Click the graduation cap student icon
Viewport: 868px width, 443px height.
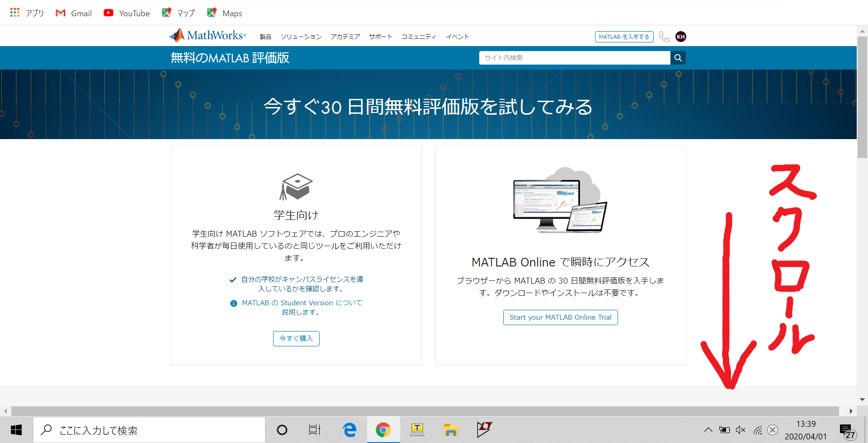(x=296, y=187)
